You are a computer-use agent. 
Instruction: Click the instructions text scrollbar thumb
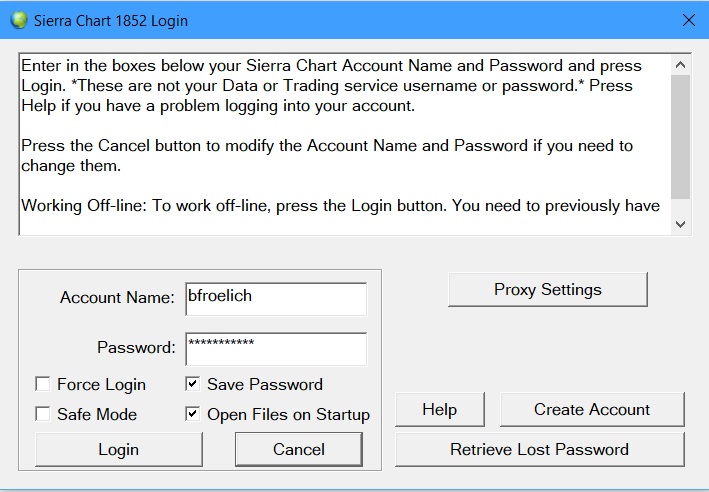(681, 137)
